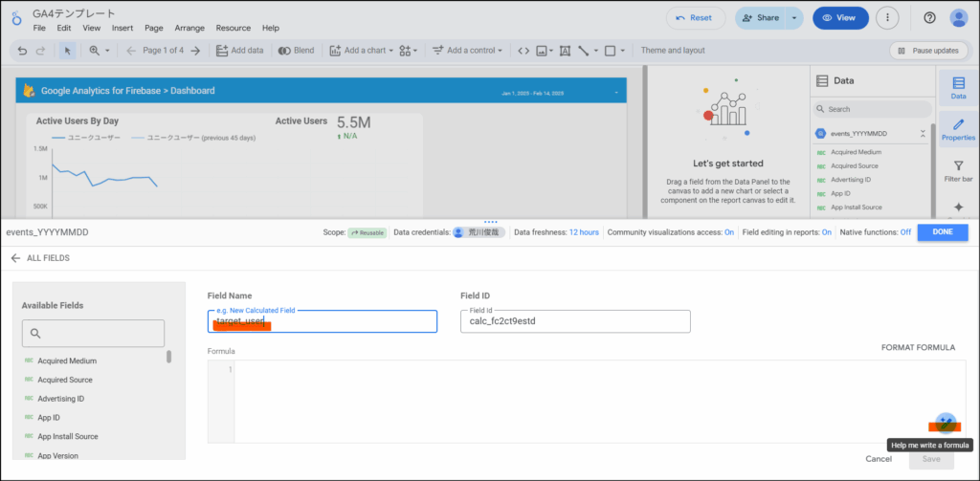
Task: Click inside the Formula editor area
Action: (x=600, y=402)
